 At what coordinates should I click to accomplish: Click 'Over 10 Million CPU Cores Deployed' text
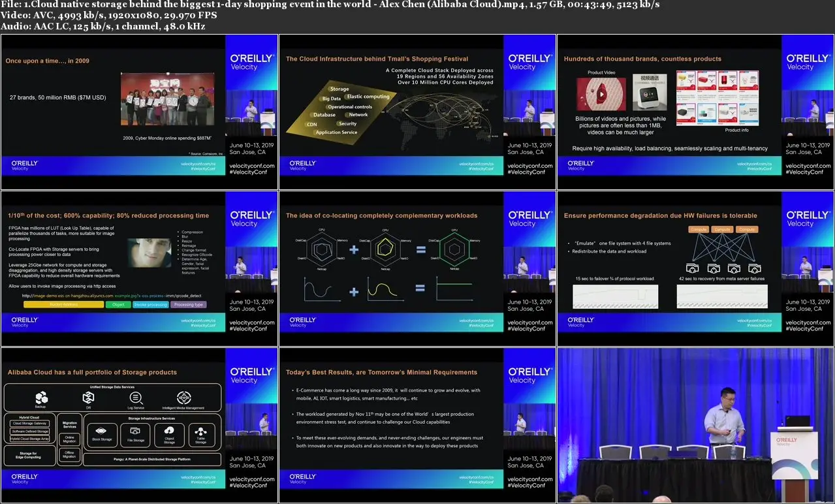[x=445, y=83]
